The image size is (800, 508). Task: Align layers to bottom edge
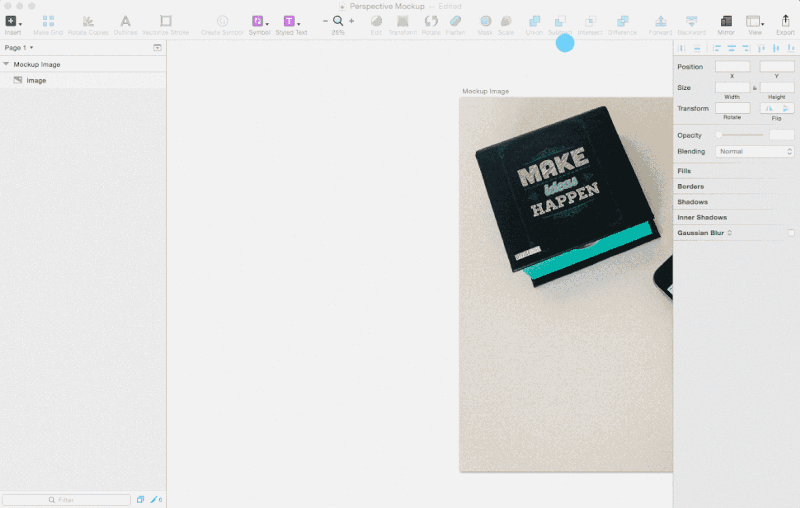[x=791, y=48]
